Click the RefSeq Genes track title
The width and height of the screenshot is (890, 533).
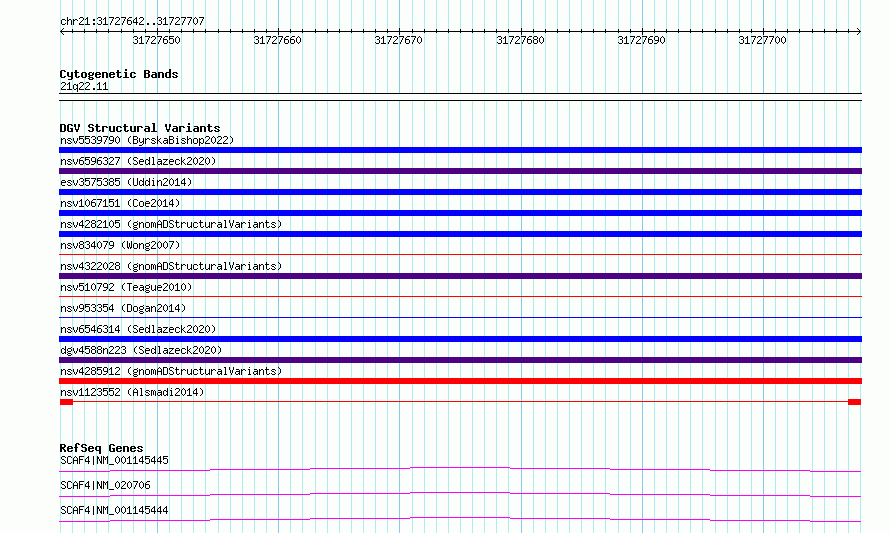tap(101, 448)
